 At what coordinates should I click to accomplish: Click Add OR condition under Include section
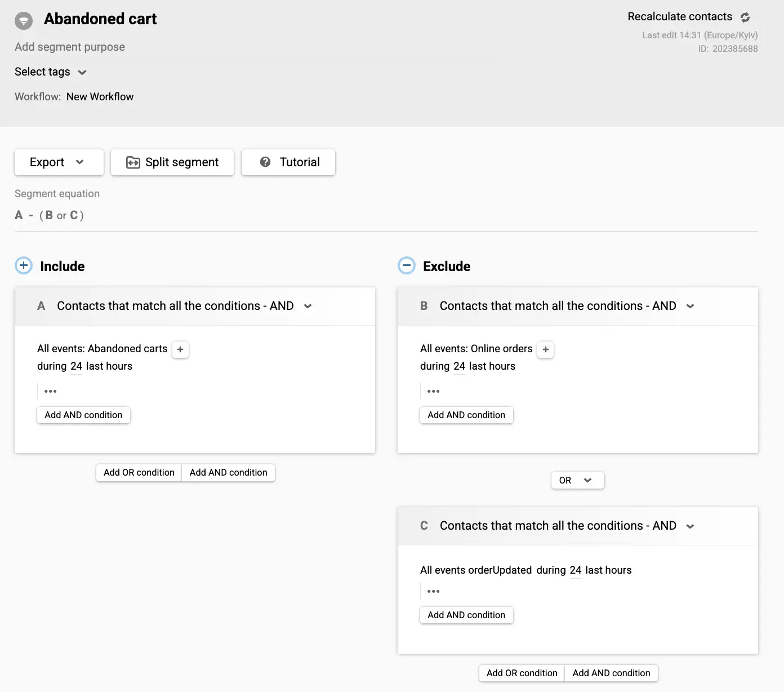coord(139,472)
